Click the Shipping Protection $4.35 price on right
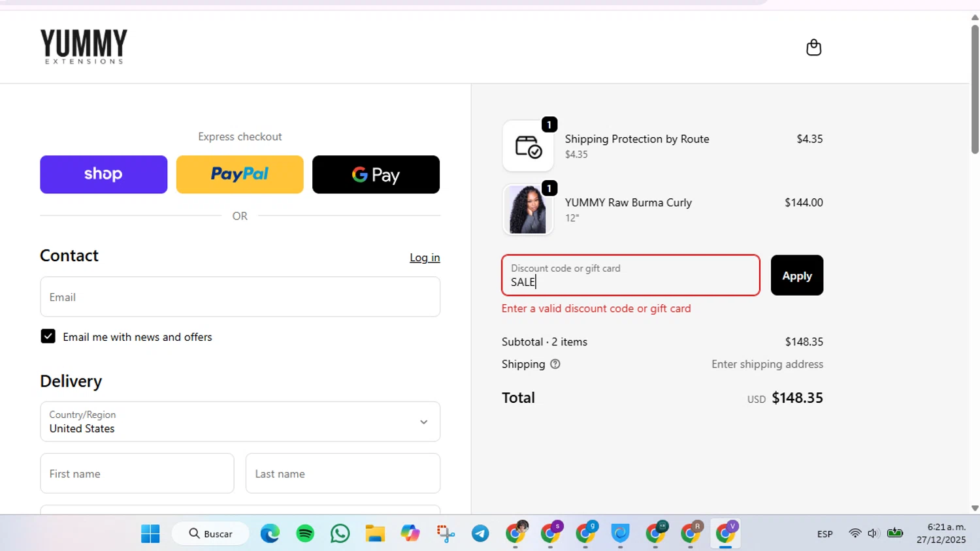 point(809,139)
